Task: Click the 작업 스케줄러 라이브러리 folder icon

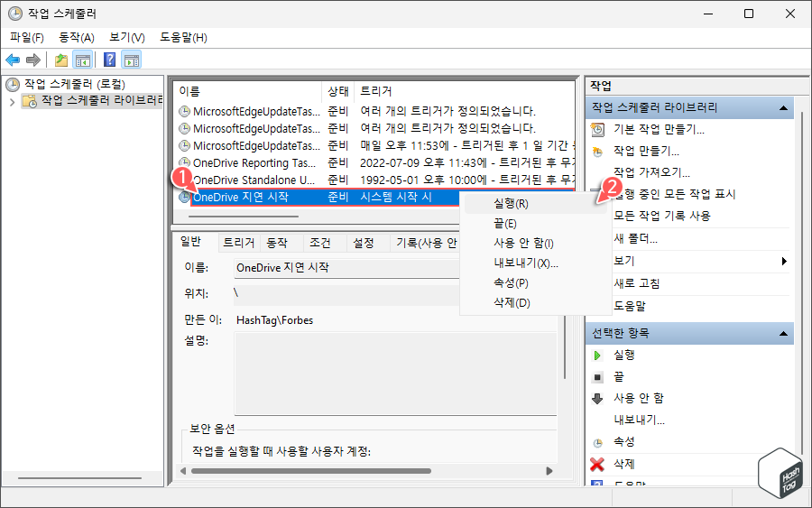Action: pos(30,100)
